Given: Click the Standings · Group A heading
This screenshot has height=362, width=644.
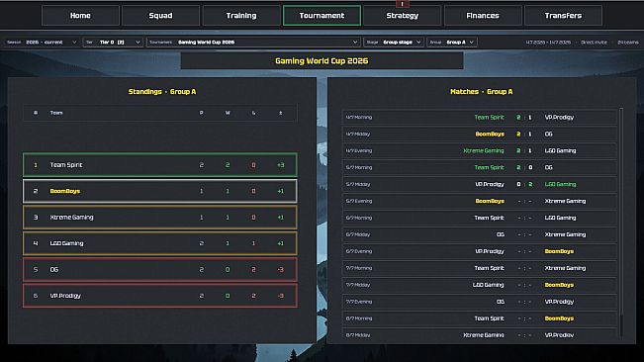Looking at the screenshot, I should point(162,92).
